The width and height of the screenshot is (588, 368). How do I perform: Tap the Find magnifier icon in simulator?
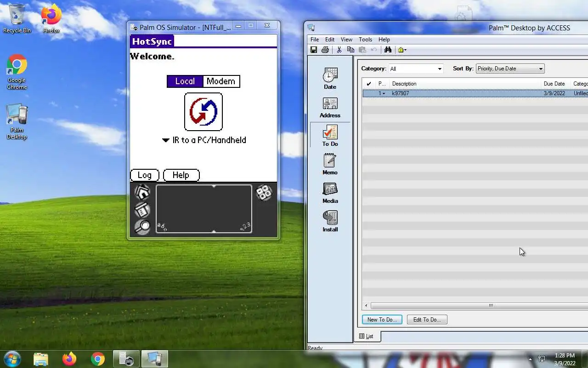click(142, 227)
